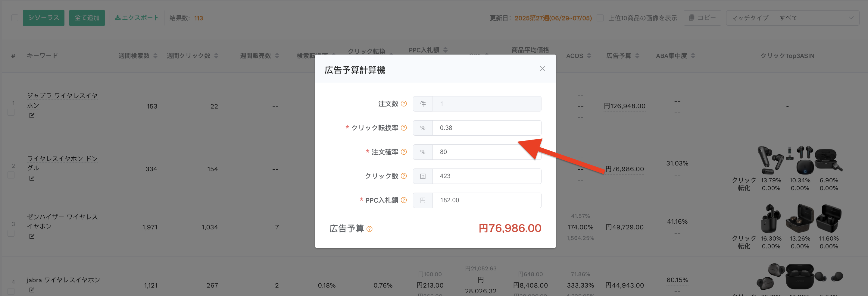Click the 円126,948.00 ad budget value
Image resolution: width=868 pixels, height=296 pixels.
pos(624,106)
